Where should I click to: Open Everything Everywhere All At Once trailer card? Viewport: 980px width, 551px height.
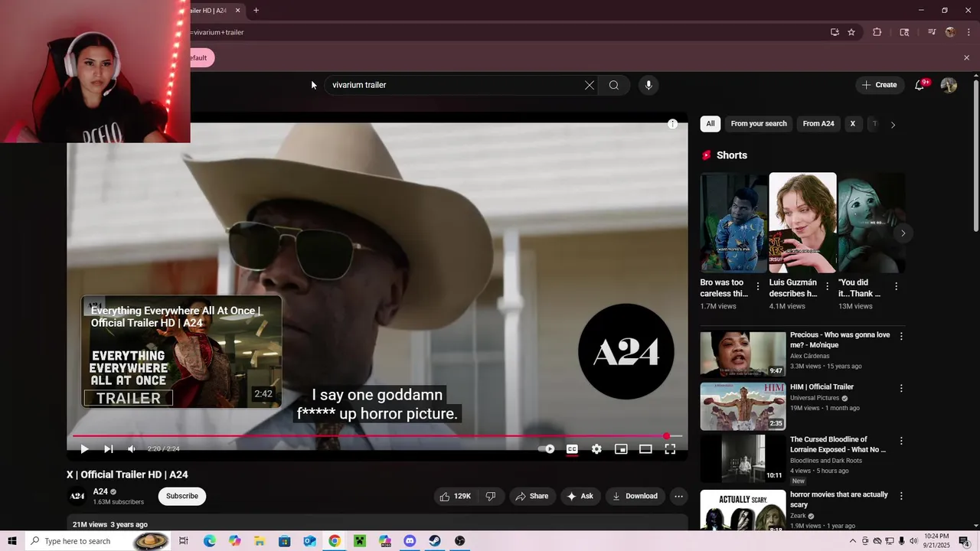pos(182,352)
